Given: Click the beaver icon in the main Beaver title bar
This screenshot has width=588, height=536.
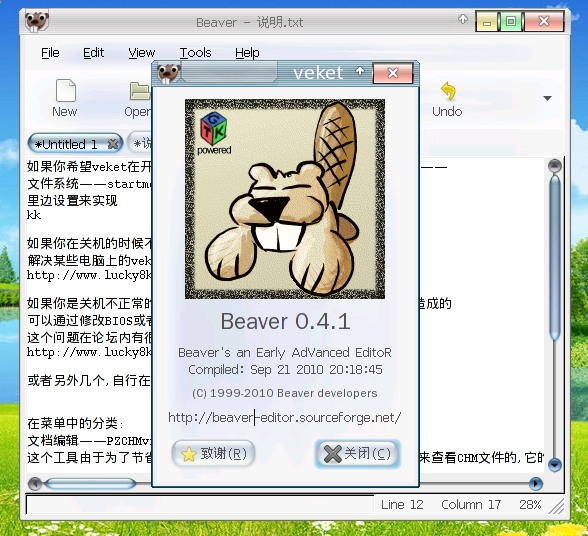Looking at the screenshot, I should [37, 22].
